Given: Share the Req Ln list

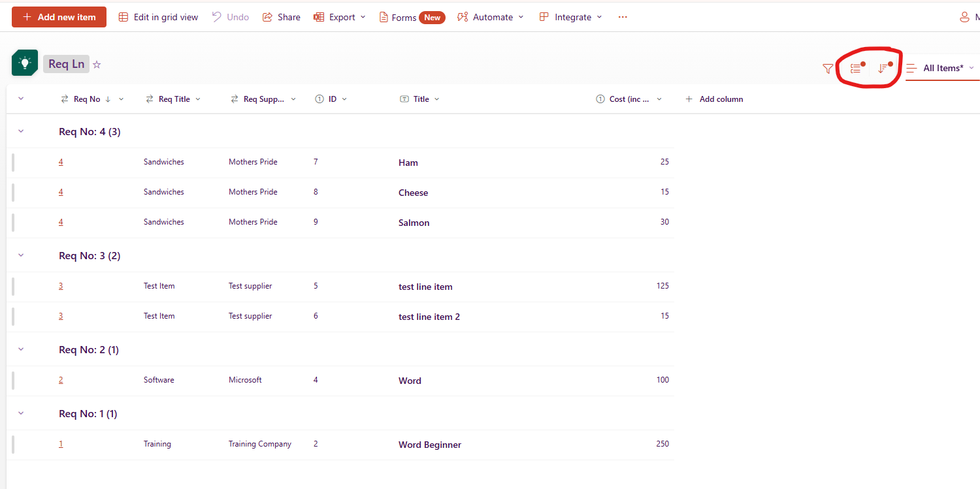Looking at the screenshot, I should pyautogui.click(x=281, y=17).
